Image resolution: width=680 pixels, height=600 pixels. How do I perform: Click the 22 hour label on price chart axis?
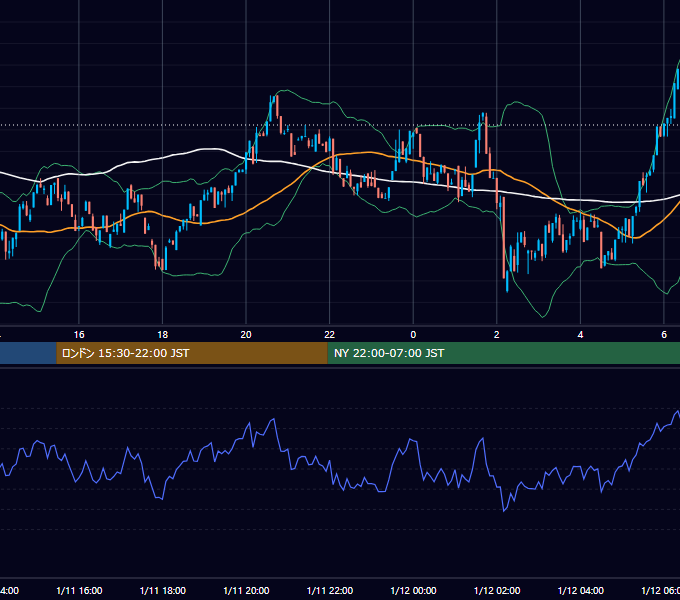[330, 335]
